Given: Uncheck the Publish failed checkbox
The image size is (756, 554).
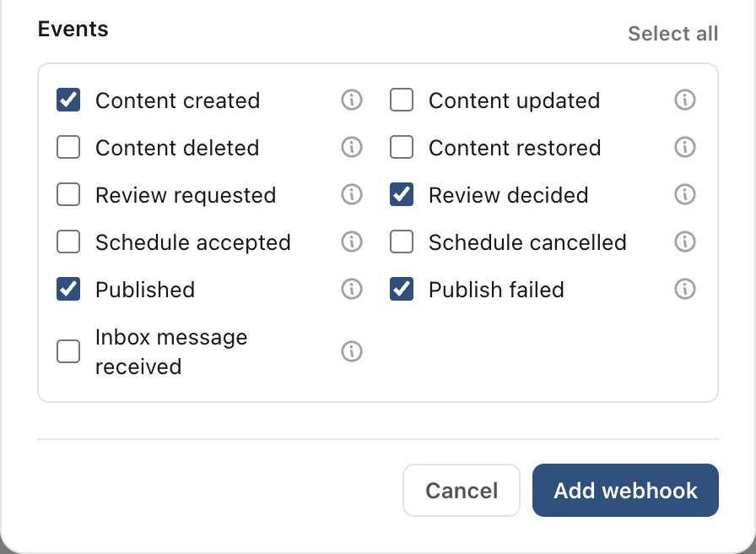Looking at the screenshot, I should click(402, 289).
